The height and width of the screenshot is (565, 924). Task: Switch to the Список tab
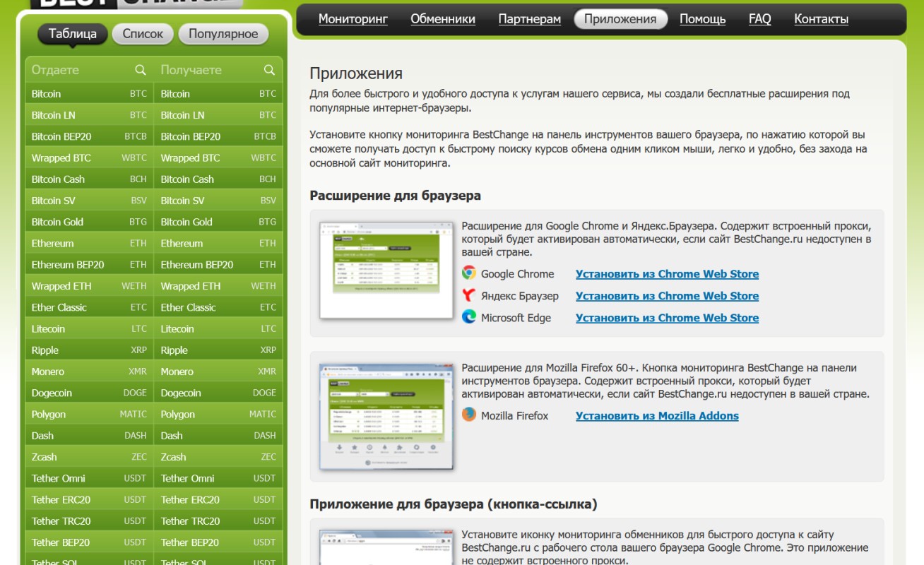(143, 33)
